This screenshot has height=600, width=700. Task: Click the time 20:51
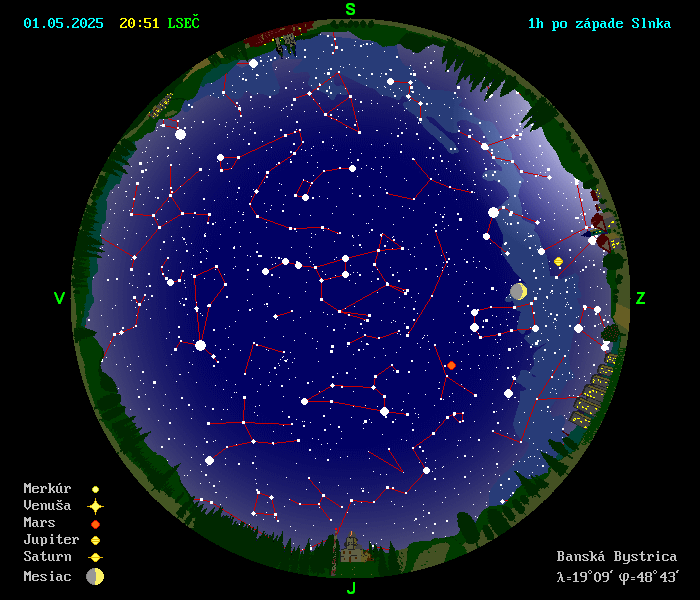click(139, 23)
